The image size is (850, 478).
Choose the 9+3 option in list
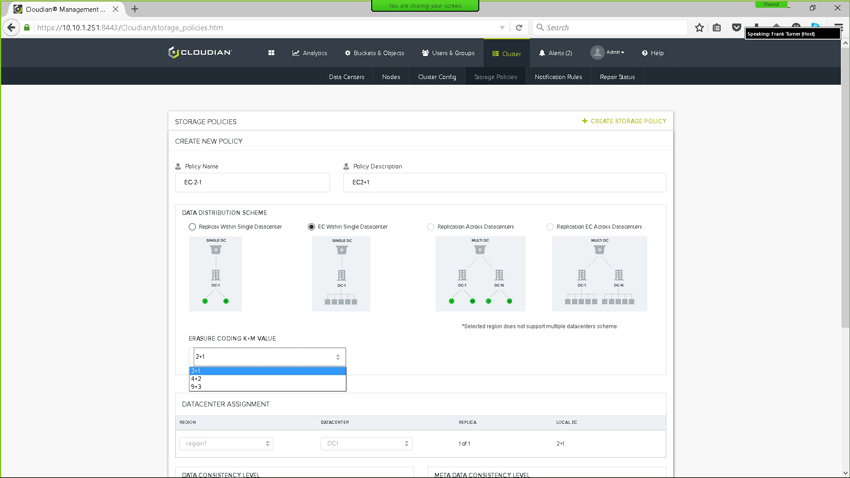tap(267, 386)
